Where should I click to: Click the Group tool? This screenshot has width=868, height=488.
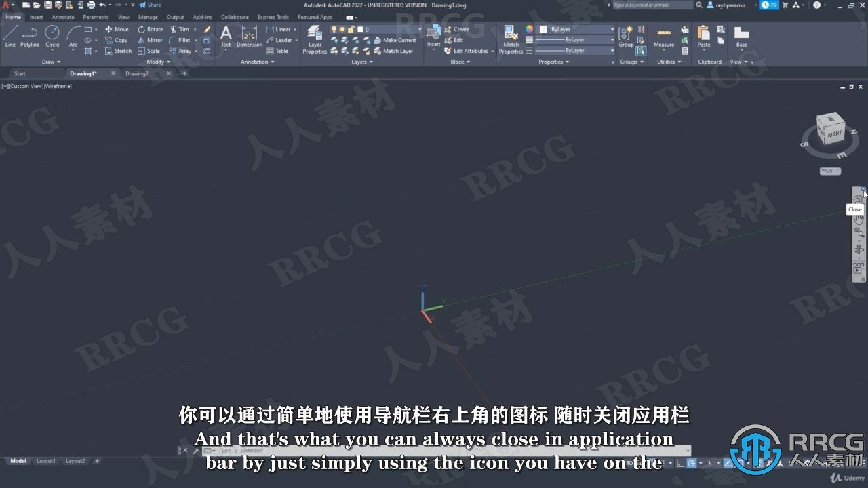click(626, 37)
